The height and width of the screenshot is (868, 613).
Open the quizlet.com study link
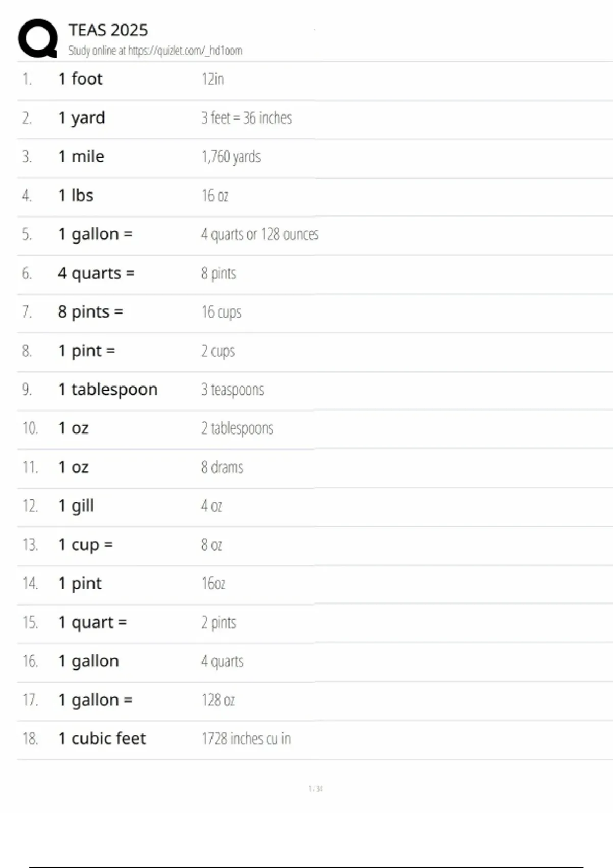[x=184, y=51]
